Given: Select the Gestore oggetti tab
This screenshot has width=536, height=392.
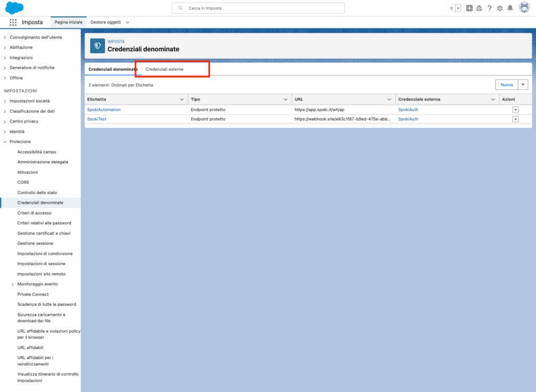Looking at the screenshot, I should coord(106,23).
